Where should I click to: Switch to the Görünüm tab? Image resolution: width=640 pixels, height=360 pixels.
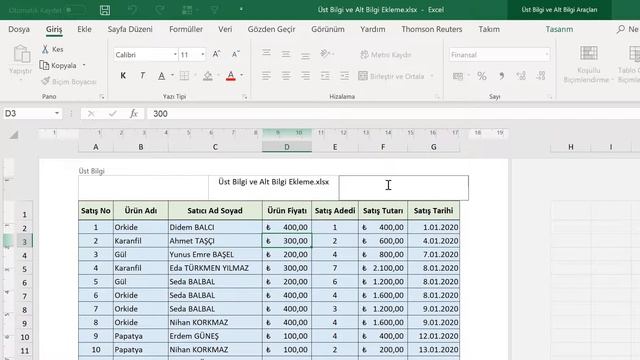328,29
